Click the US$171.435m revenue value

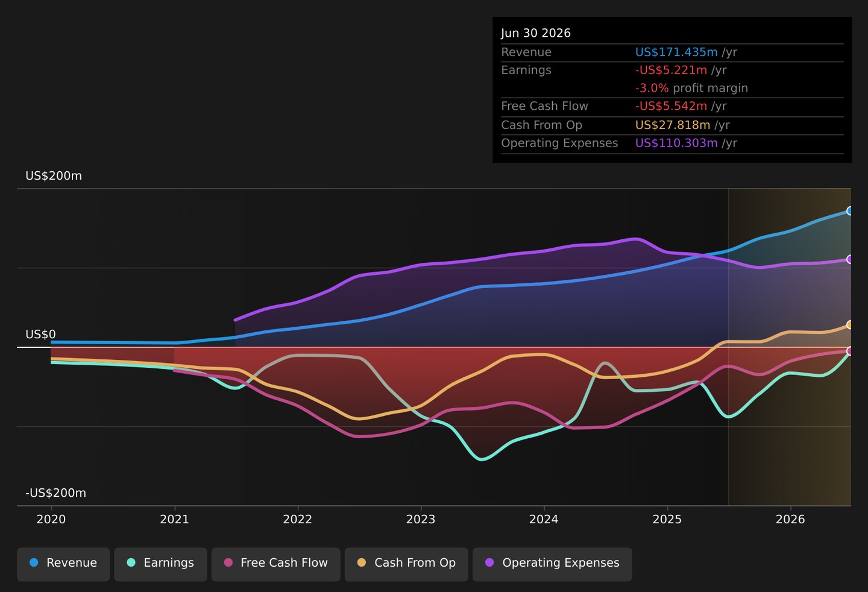[x=676, y=52]
